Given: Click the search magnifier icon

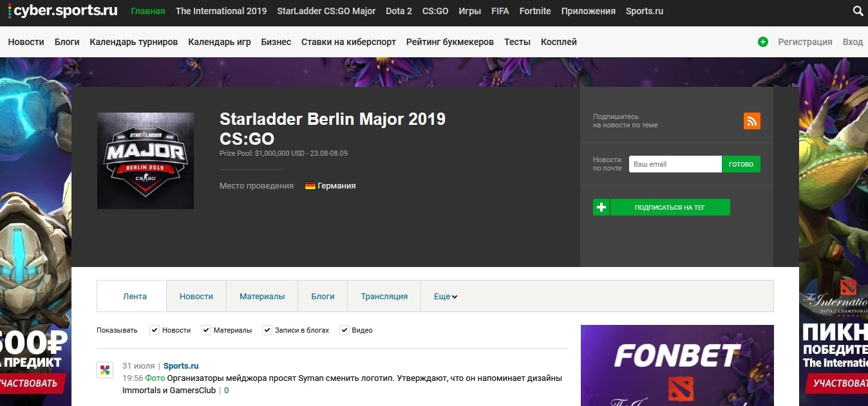Looking at the screenshot, I should (858, 11).
